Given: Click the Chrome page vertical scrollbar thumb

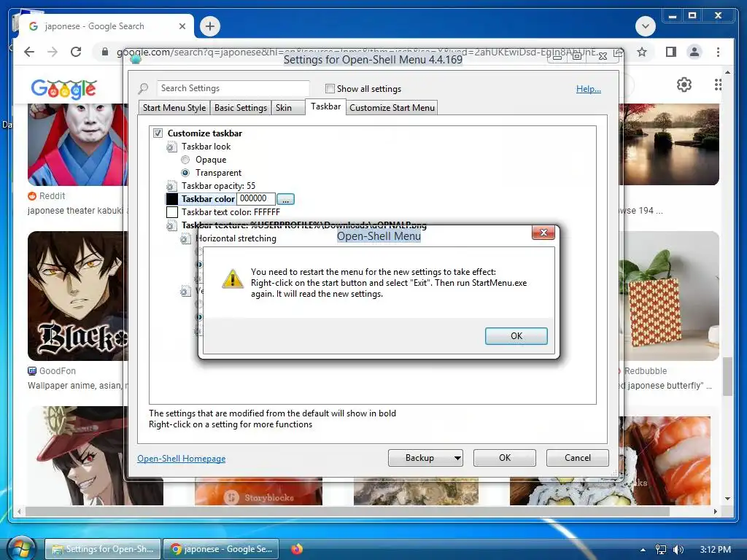Looking at the screenshot, I should (727, 376).
